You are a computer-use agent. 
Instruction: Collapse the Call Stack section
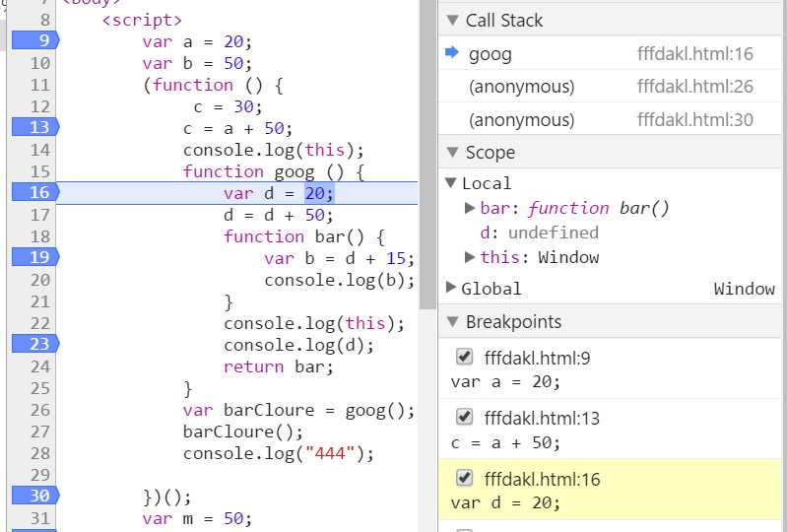452,21
